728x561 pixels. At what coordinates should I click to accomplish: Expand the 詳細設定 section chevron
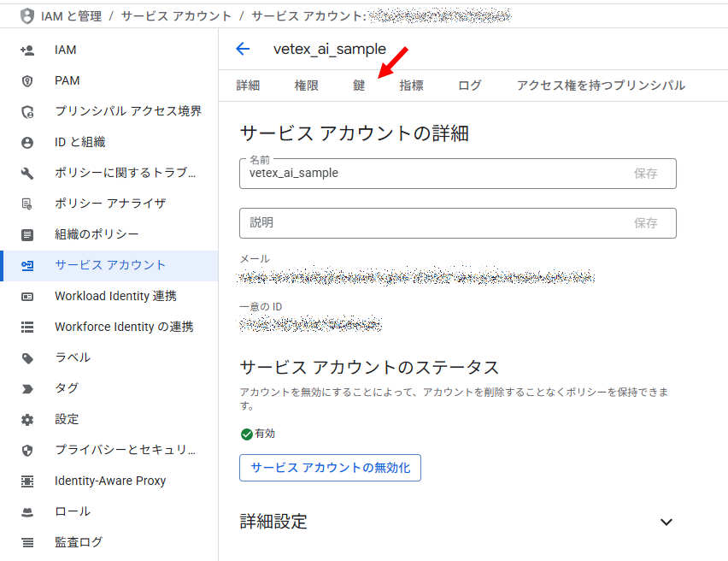pos(666,522)
